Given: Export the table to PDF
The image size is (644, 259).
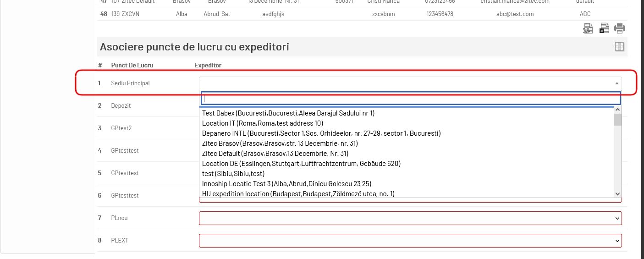Looking at the screenshot, I should coord(604,28).
